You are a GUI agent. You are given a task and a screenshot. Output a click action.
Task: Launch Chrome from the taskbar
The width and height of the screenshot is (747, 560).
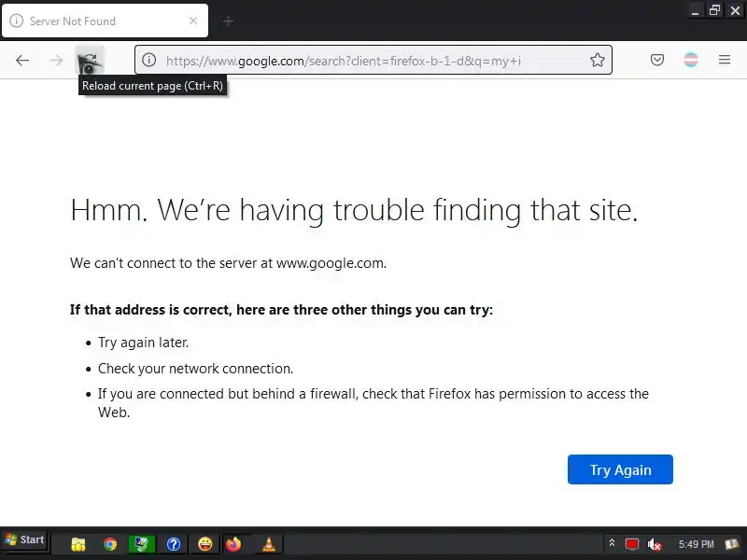(110, 544)
